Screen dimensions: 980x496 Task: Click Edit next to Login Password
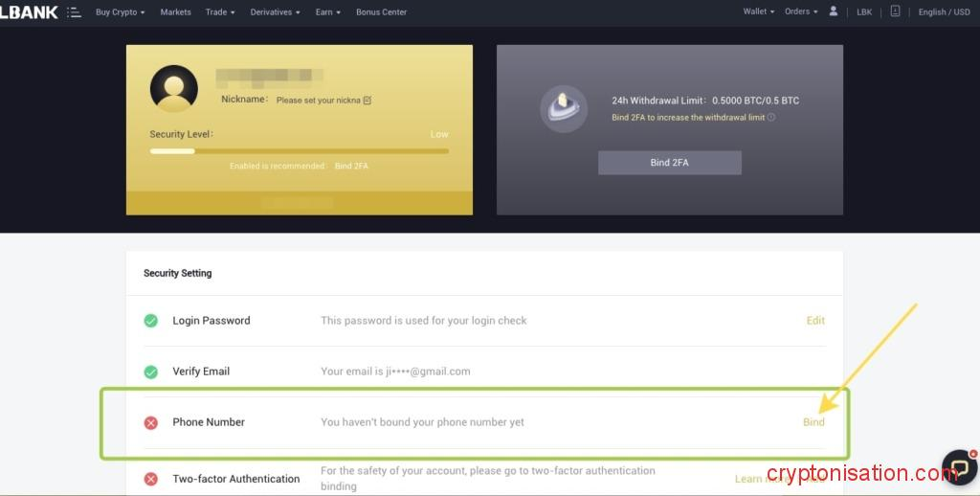tap(815, 321)
